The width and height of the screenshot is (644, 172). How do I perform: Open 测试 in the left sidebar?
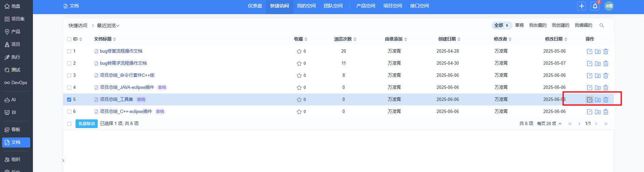tap(12, 70)
